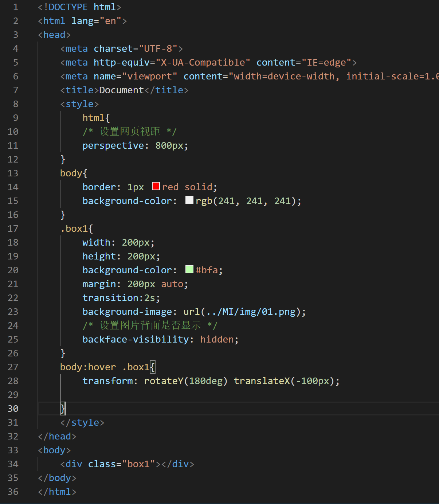
Task: Open the rgb(241, 241, 241) color swatch
Action: (x=189, y=200)
